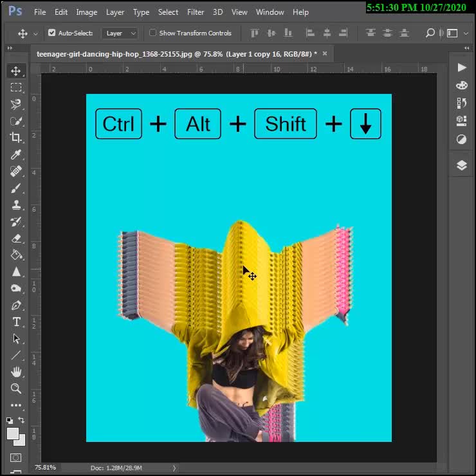Viewport: 476px width, 476px height.
Task: Toggle Quick Mask mode
Action: tap(16, 457)
